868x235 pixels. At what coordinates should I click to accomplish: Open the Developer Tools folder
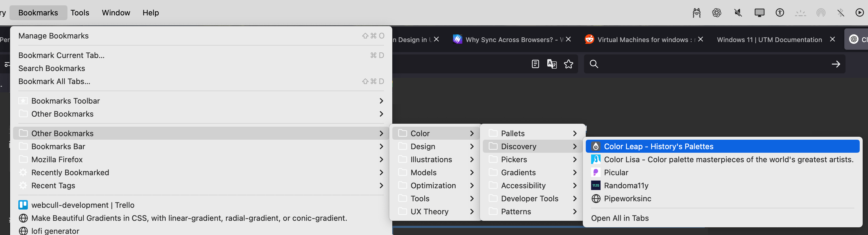[533, 199]
